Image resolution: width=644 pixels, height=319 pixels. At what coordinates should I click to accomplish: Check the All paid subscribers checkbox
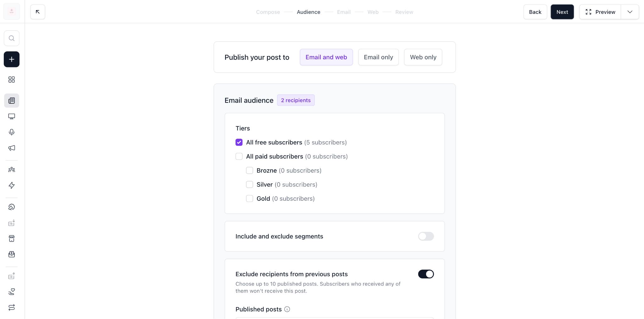pyautogui.click(x=239, y=156)
